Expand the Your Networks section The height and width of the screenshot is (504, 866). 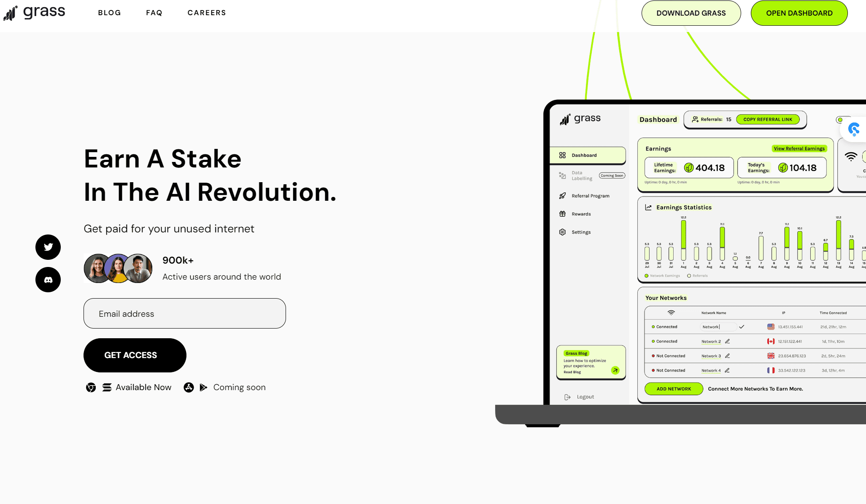(666, 298)
